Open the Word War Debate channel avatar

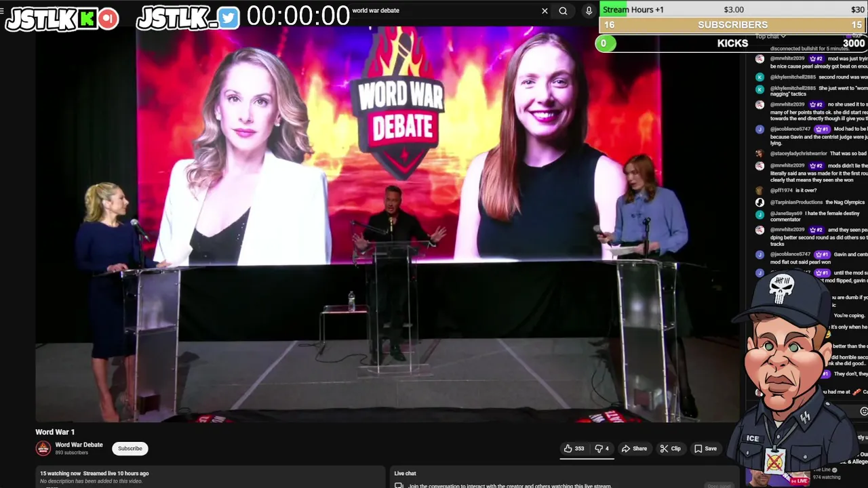pyautogui.click(x=43, y=449)
